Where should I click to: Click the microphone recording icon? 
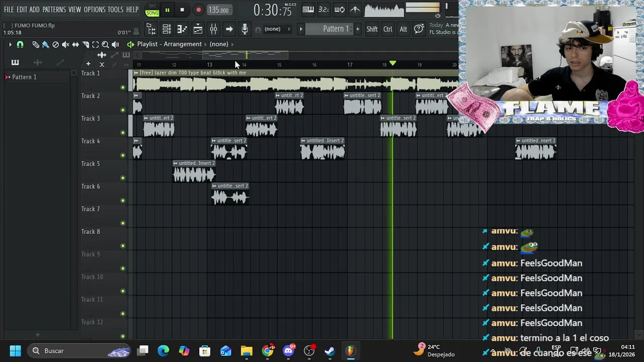pos(245,29)
